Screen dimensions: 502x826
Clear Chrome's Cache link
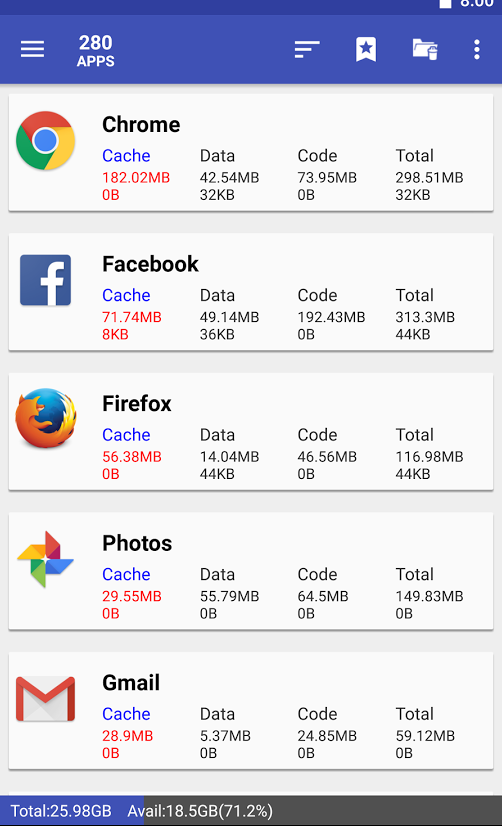pos(126,156)
